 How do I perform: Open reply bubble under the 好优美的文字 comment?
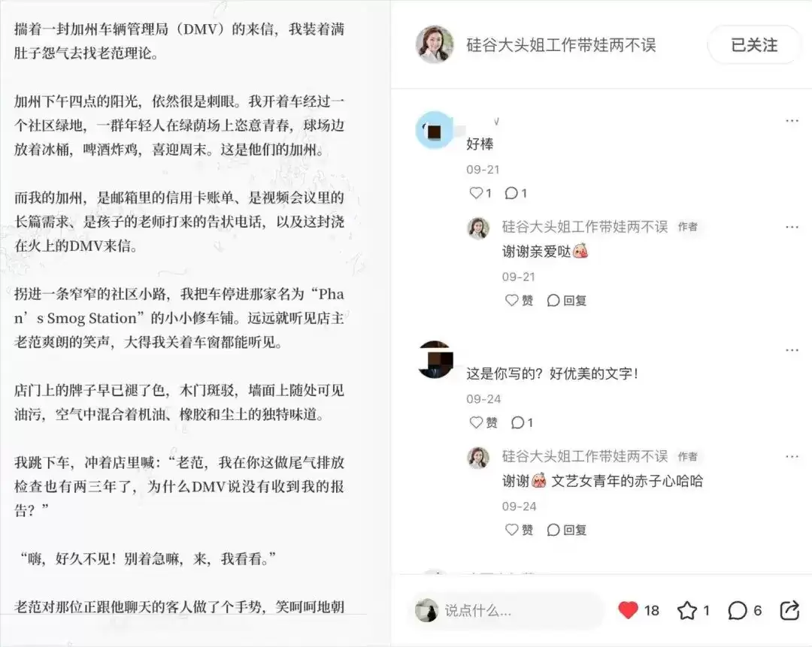(517, 422)
